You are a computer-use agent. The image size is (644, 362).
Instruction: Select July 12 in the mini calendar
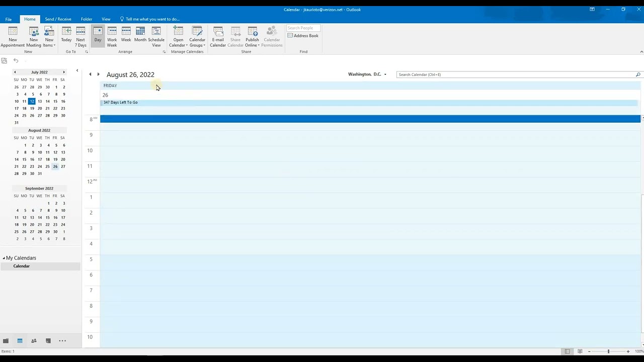pyautogui.click(x=32, y=102)
